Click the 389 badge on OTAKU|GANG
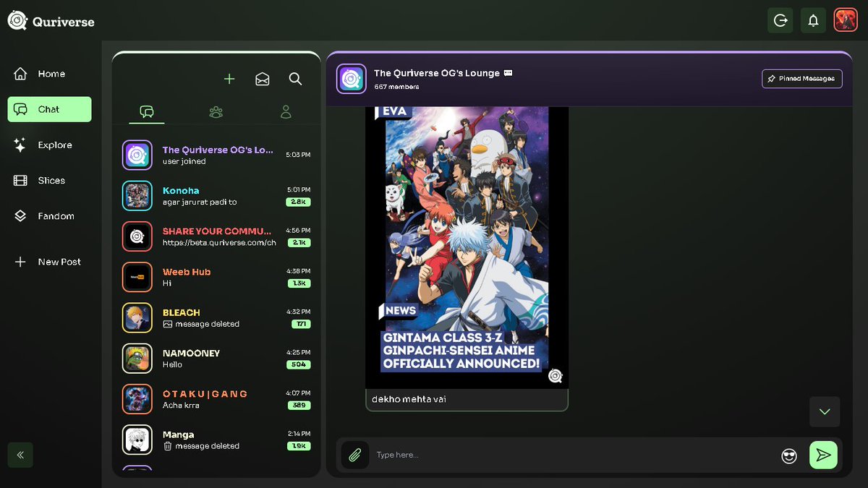Screen dimensions: 868x488 298,406
